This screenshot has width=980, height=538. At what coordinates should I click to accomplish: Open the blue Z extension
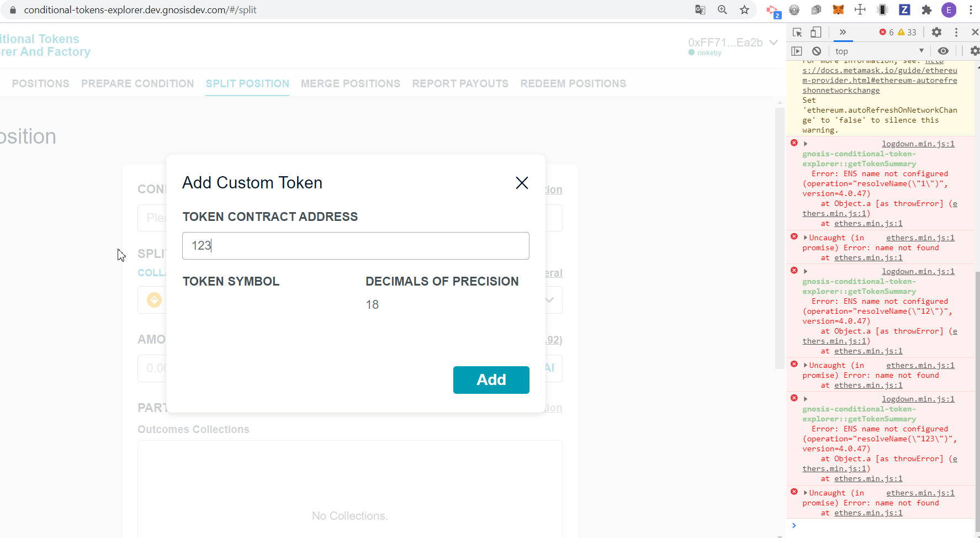click(x=904, y=9)
